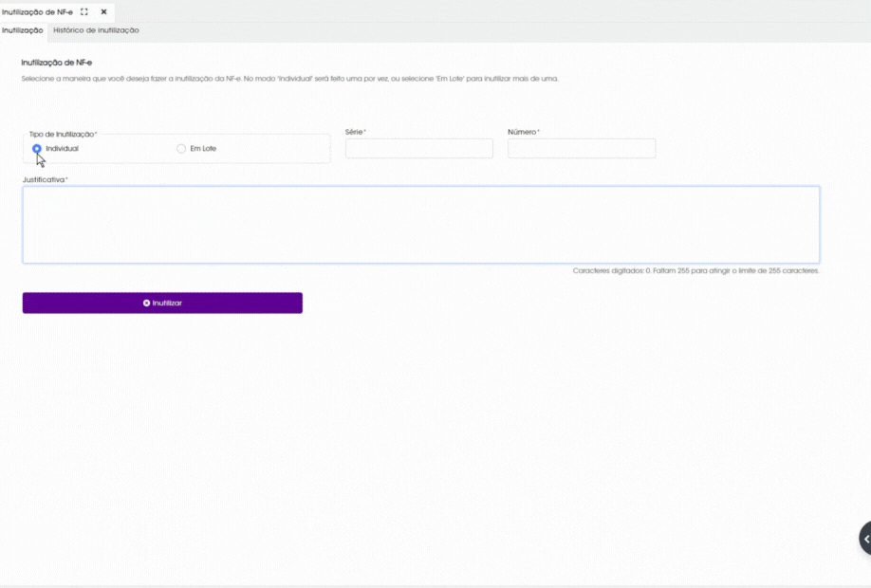
Task: Open the Inutilização sub-tab
Action: [22, 30]
